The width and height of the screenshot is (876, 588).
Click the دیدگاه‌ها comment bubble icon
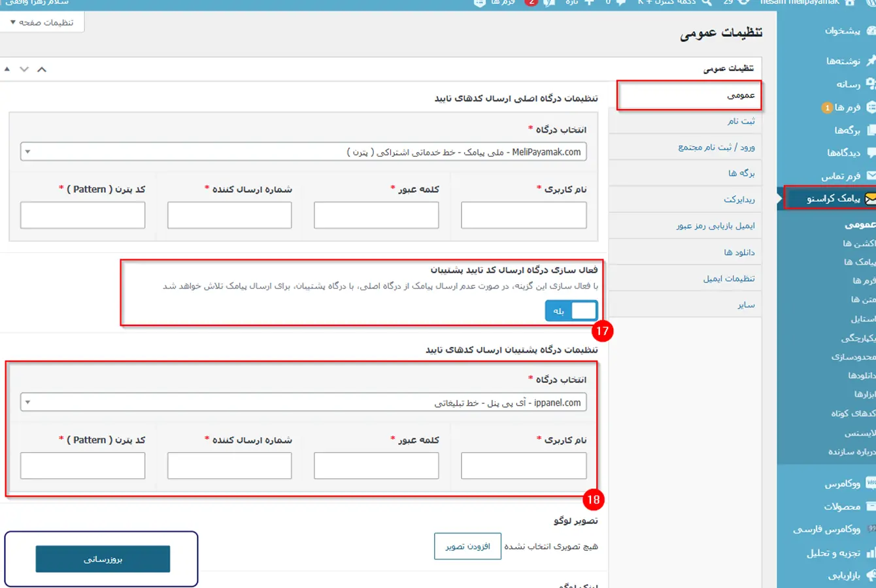(x=871, y=152)
